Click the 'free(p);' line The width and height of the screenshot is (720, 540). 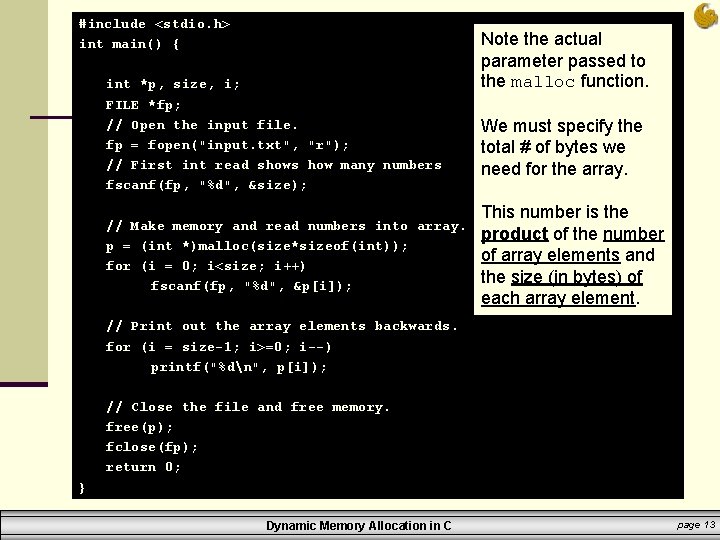coord(139,428)
